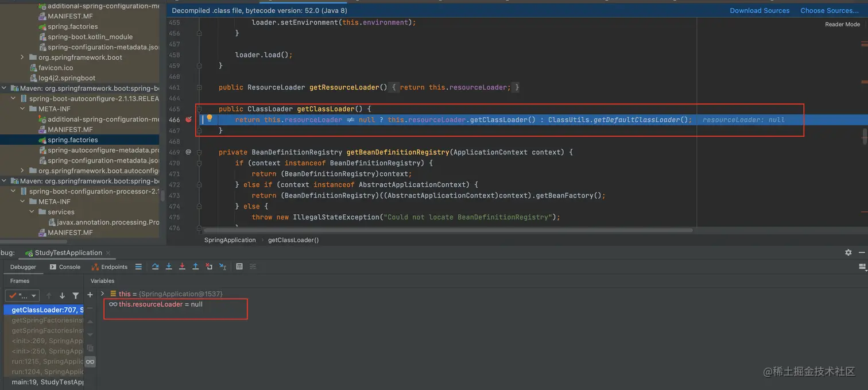Click the threads view icon beside Endpoints
868x390 pixels.
coord(138,267)
